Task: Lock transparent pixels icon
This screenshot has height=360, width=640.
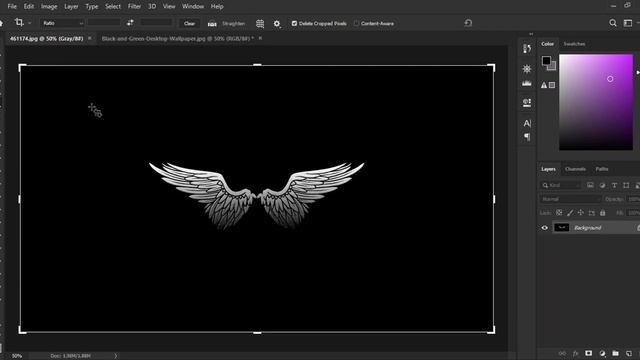Action: 559,213
